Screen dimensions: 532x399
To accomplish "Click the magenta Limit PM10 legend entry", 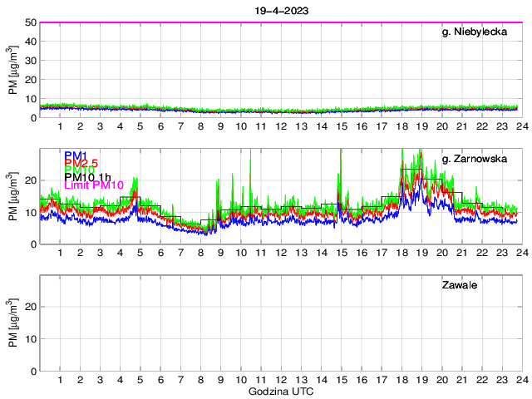I will tap(93, 185).
